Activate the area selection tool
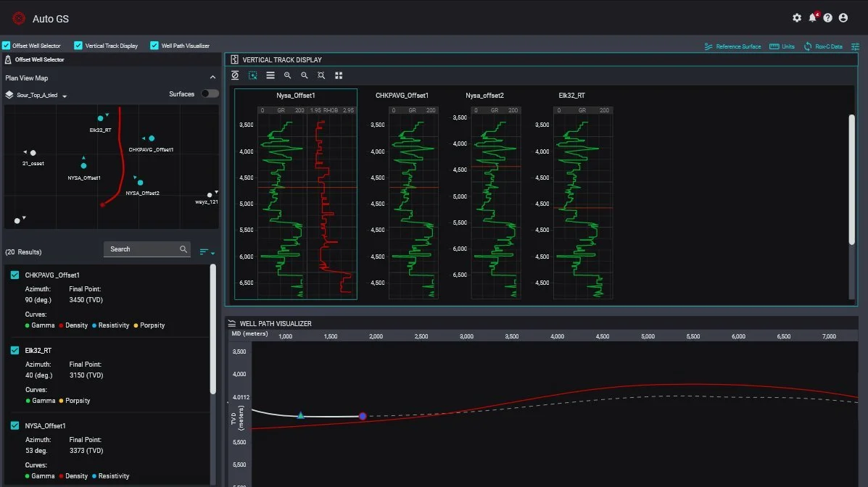868x487 pixels. pyautogui.click(x=252, y=75)
